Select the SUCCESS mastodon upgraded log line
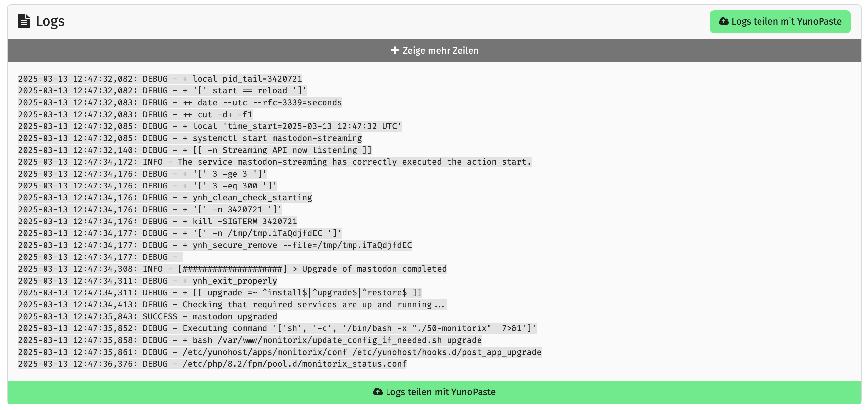 tap(148, 316)
